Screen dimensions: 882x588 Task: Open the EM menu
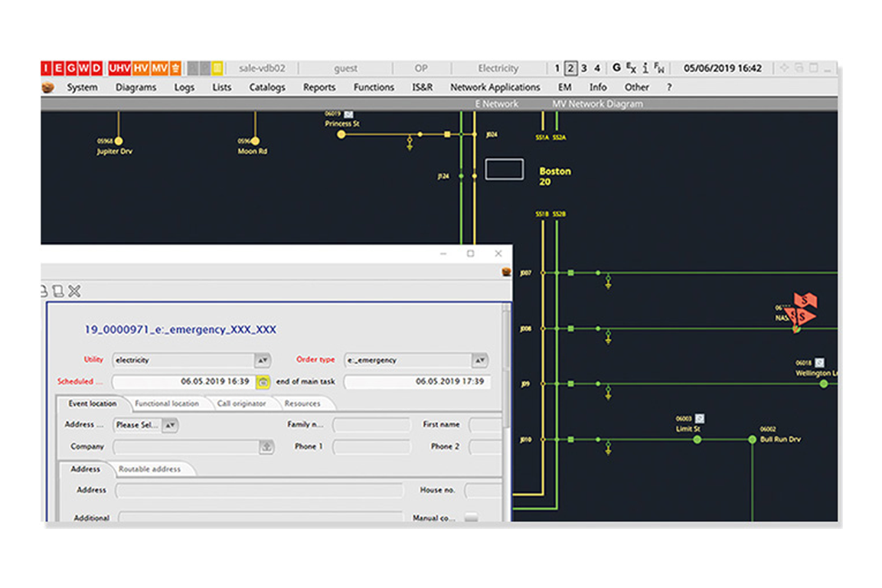point(565,87)
